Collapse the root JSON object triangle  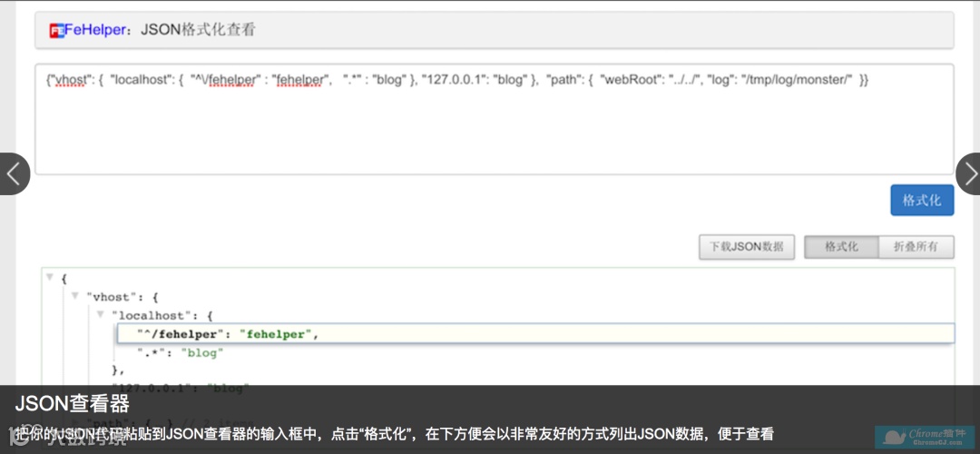coord(51,277)
